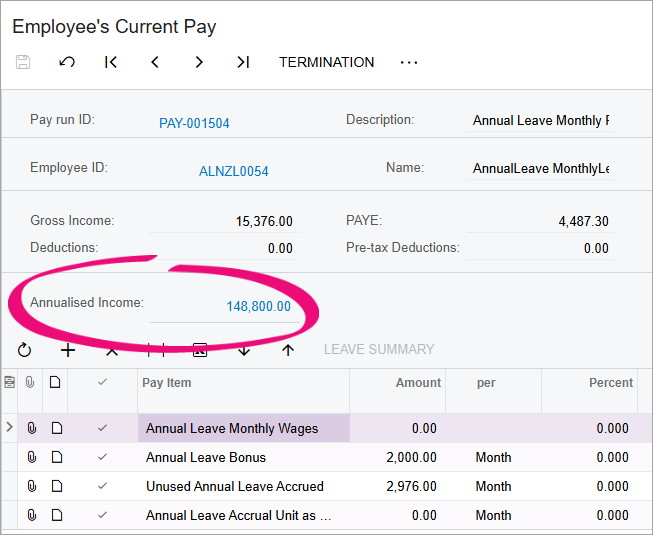
Task: Go to last record icon
Action: 243,62
